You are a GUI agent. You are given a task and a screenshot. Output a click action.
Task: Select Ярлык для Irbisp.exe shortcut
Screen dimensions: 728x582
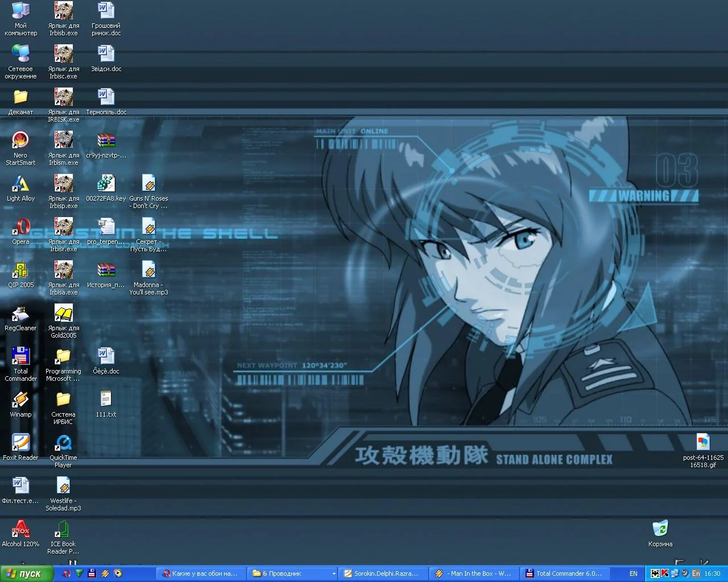click(63, 192)
